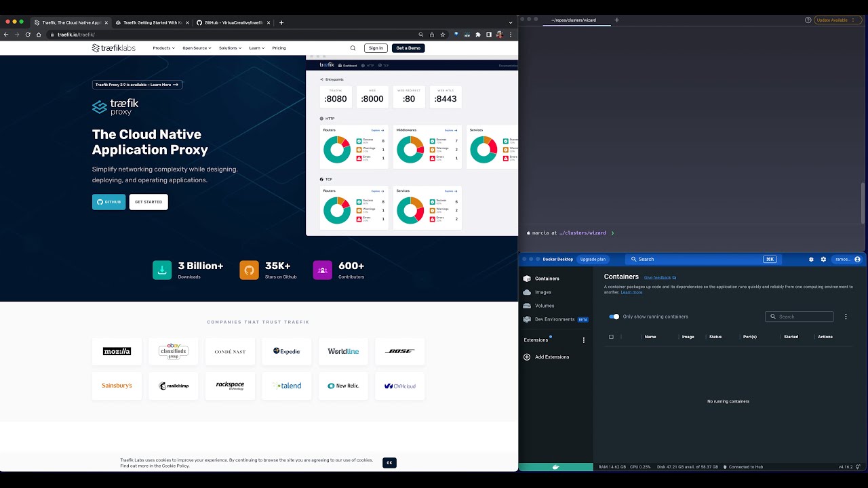Sort containers by the Name column

click(x=650, y=337)
